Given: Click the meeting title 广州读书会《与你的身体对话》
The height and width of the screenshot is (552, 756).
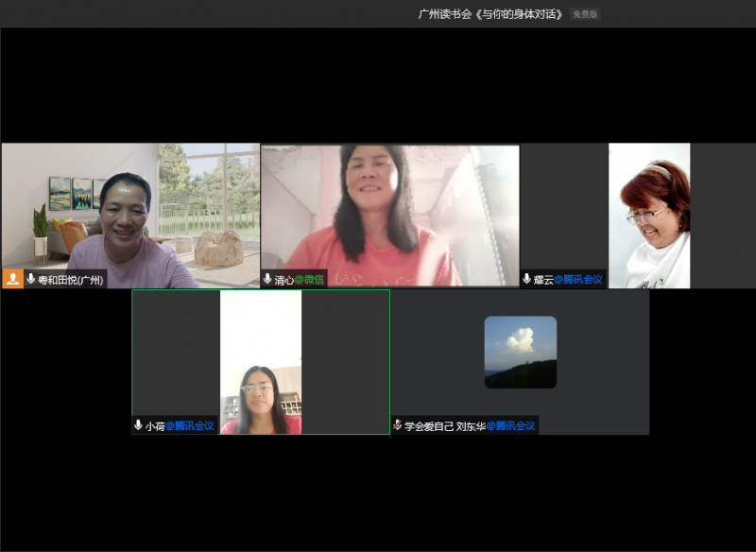Looking at the screenshot, I should pyautogui.click(x=490, y=14).
